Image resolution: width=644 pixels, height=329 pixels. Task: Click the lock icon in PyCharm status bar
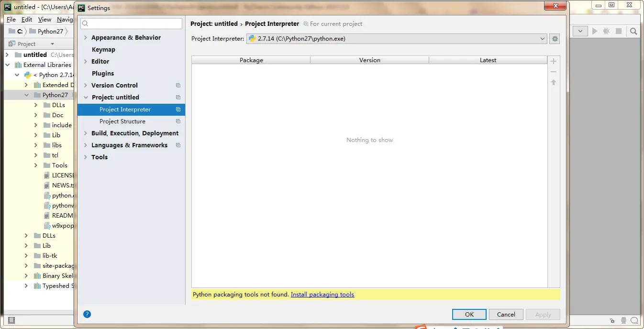click(612, 320)
